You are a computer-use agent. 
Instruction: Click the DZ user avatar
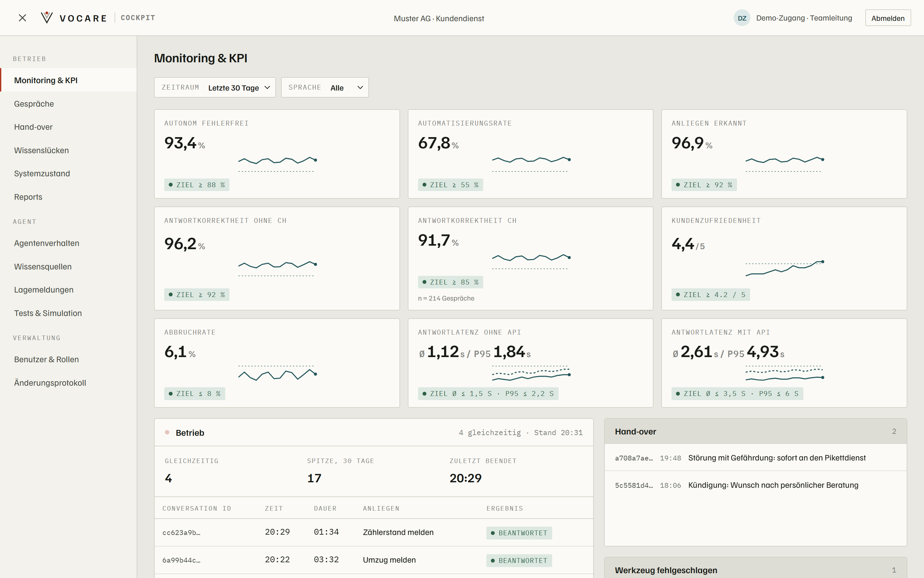(x=742, y=18)
